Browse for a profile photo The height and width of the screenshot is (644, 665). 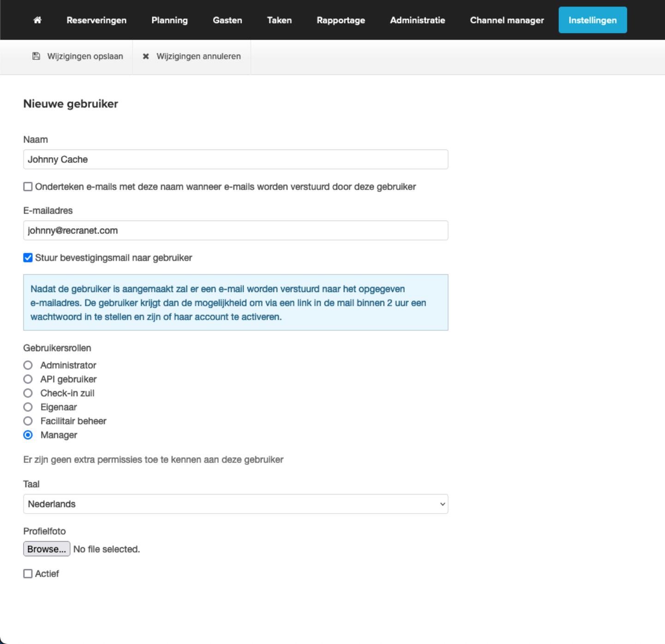click(47, 549)
